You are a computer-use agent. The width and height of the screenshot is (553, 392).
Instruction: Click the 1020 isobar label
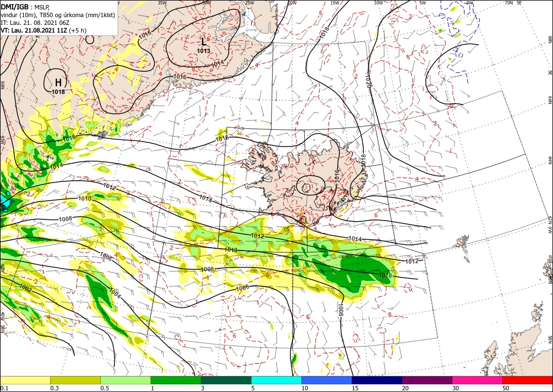point(368,81)
